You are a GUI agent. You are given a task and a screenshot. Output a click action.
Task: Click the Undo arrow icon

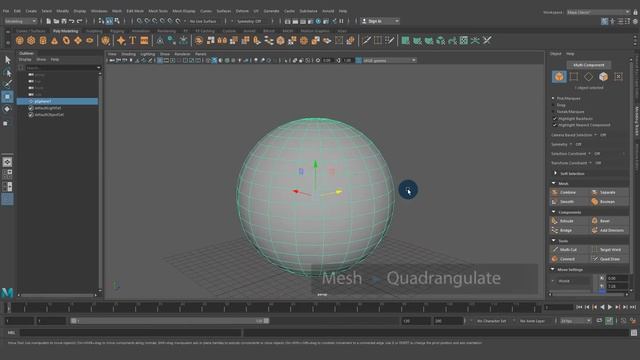[72, 21]
